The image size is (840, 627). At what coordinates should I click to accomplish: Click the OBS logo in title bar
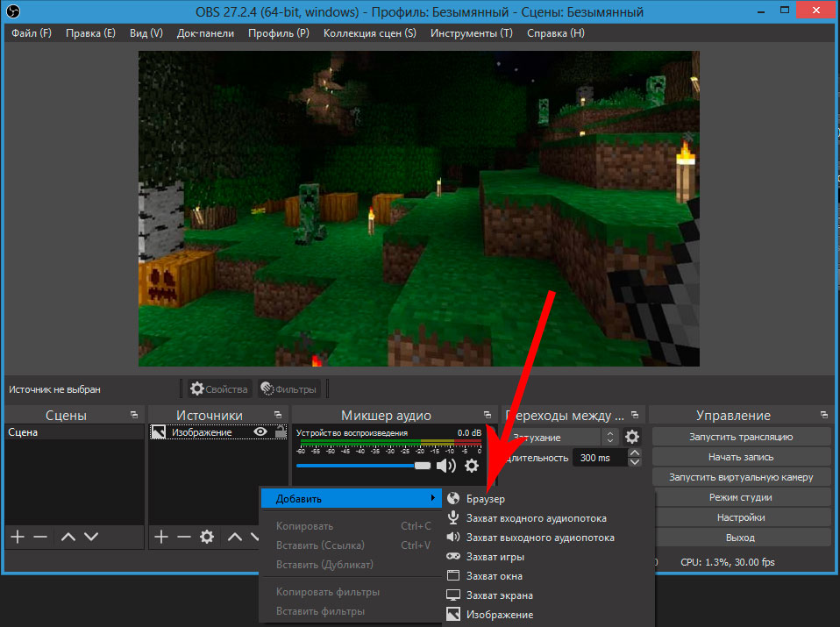tap(13, 11)
